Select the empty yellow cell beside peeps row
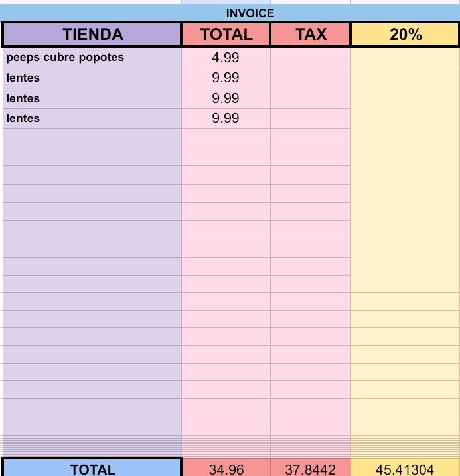Viewport: 460px width, 476px height. [406, 58]
